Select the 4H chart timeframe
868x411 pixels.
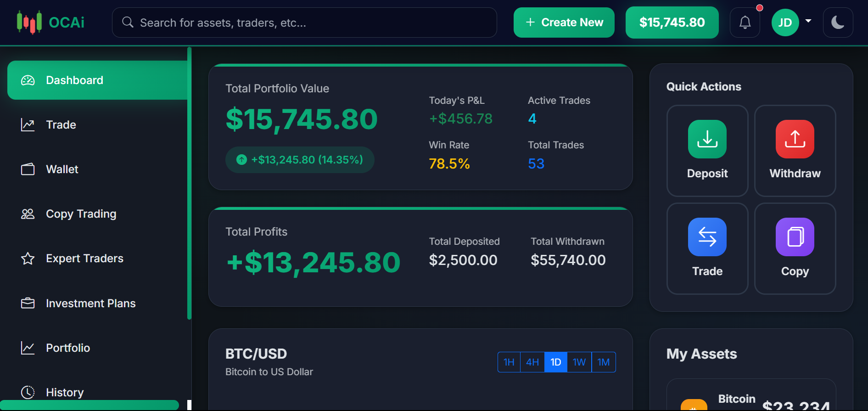tap(532, 362)
